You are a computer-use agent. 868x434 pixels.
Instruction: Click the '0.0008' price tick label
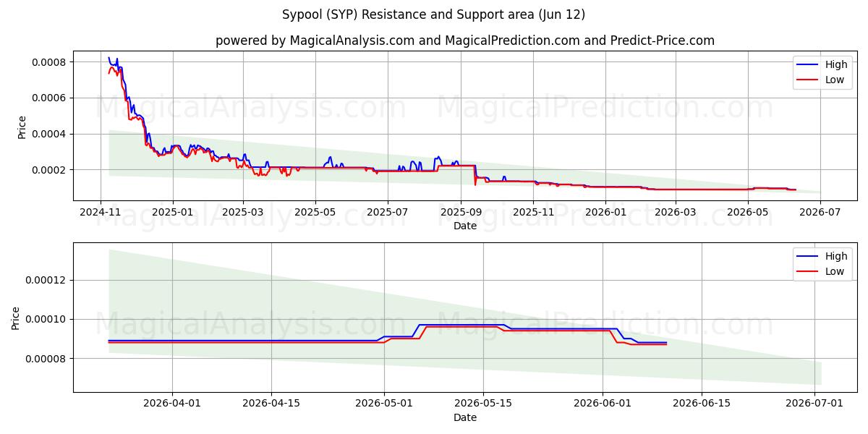point(51,62)
